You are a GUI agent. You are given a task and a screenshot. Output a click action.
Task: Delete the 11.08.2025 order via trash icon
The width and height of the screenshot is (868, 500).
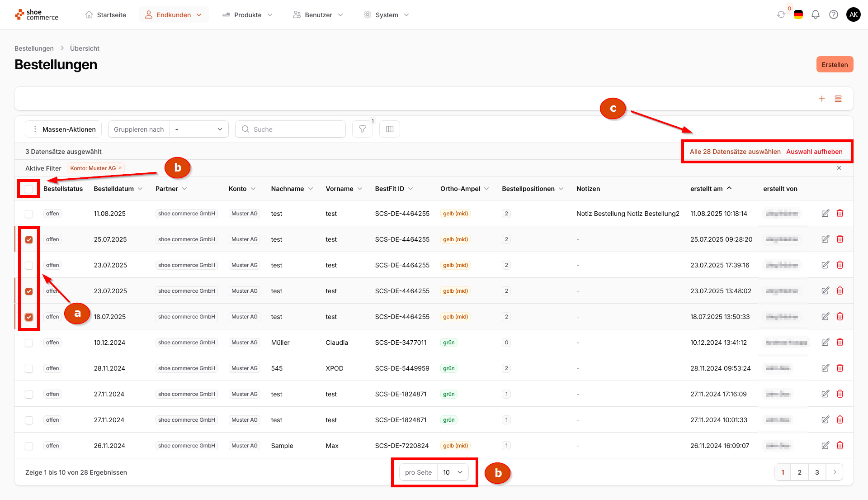pyautogui.click(x=840, y=214)
